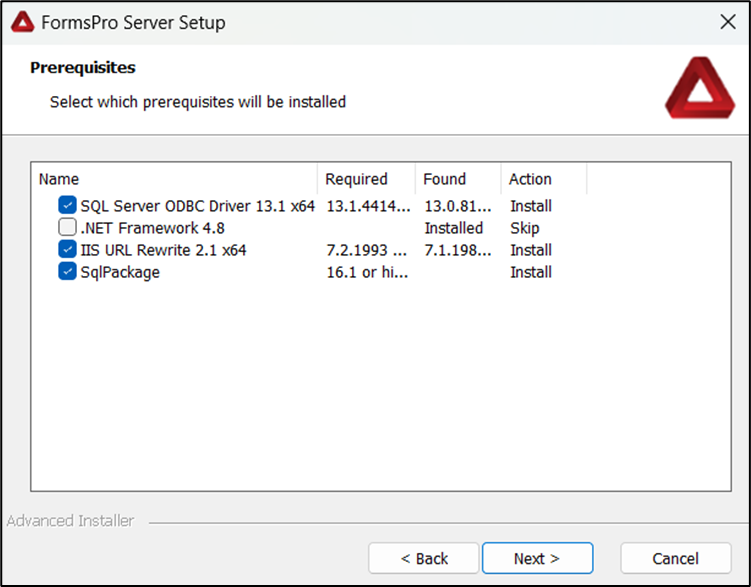This screenshot has height=587, width=751.
Task: Proceed with the Next button
Action: pos(537,558)
